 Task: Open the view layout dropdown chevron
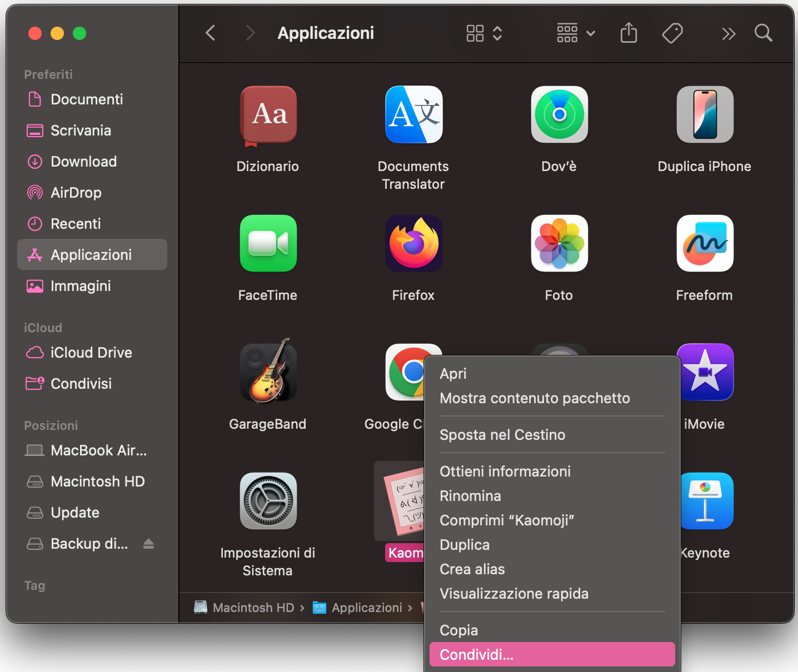point(497,33)
